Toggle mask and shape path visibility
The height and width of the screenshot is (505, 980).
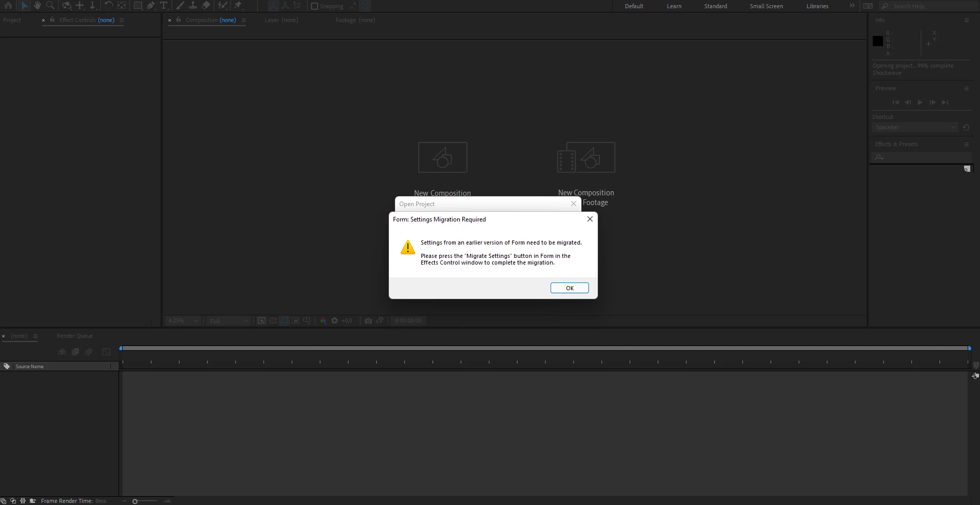284,320
